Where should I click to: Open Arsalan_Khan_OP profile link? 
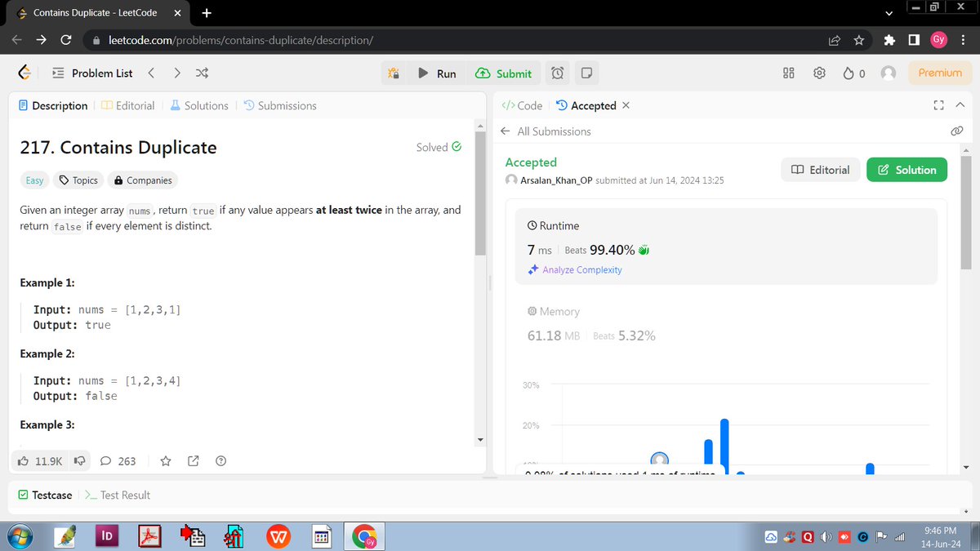pyautogui.click(x=556, y=180)
